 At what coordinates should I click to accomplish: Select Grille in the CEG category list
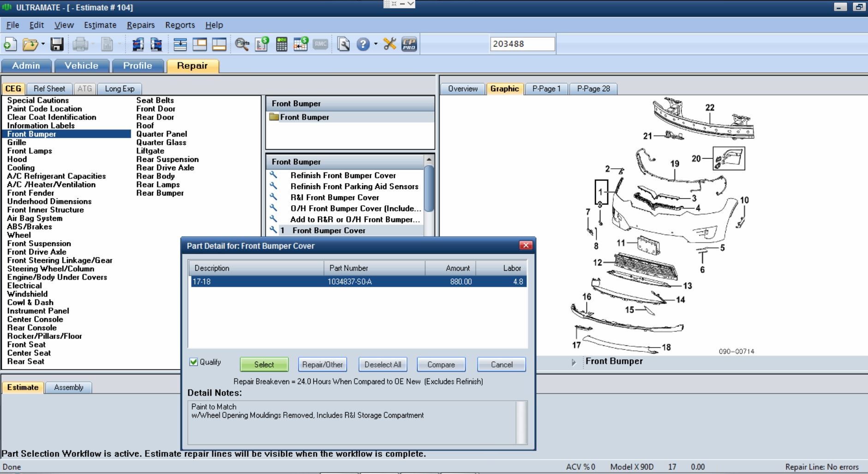click(17, 142)
